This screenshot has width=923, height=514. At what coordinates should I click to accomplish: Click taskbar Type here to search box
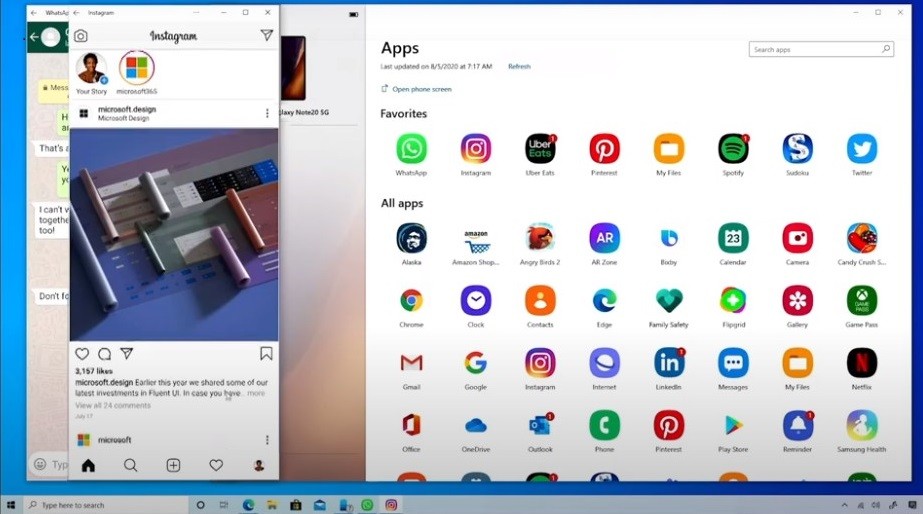pyautogui.click(x=106, y=505)
